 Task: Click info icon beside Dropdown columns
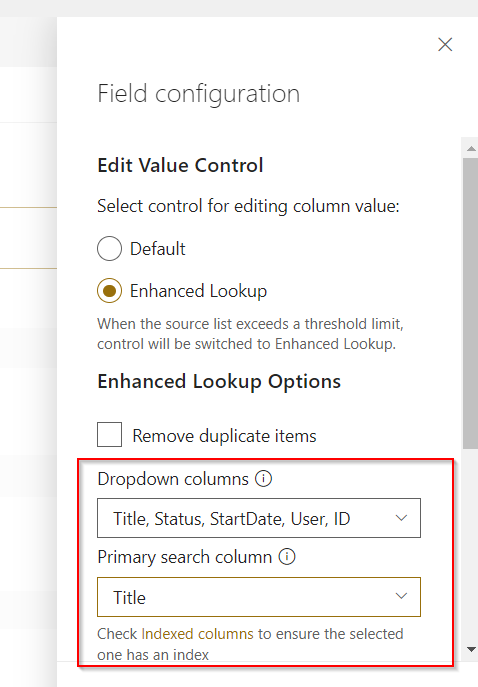coord(264,478)
